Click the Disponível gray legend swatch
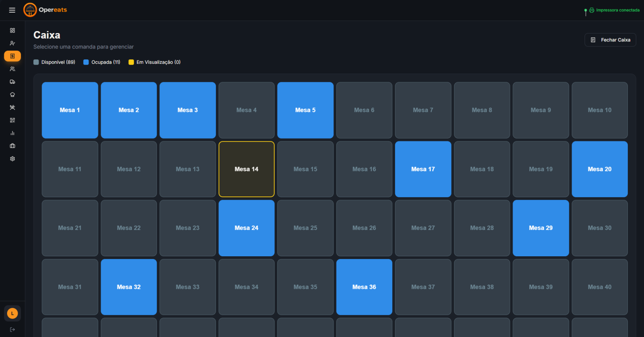This screenshot has height=337, width=644. 36,62
